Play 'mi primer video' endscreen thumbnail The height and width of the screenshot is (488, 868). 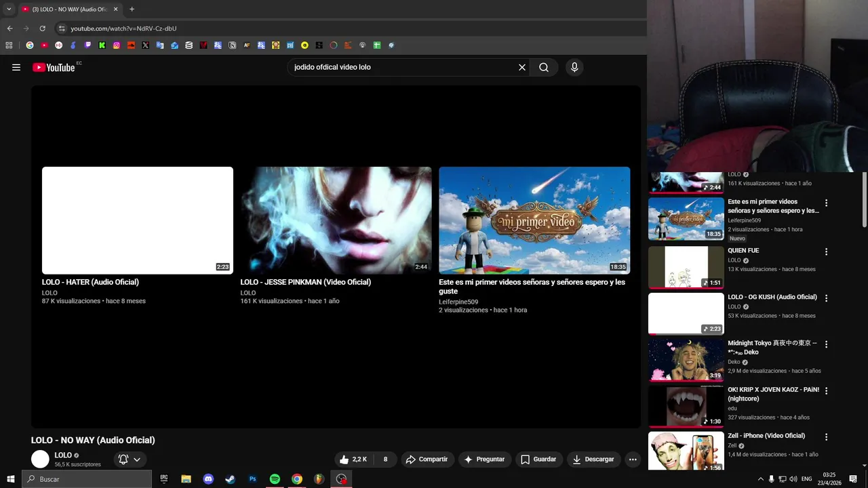point(534,220)
